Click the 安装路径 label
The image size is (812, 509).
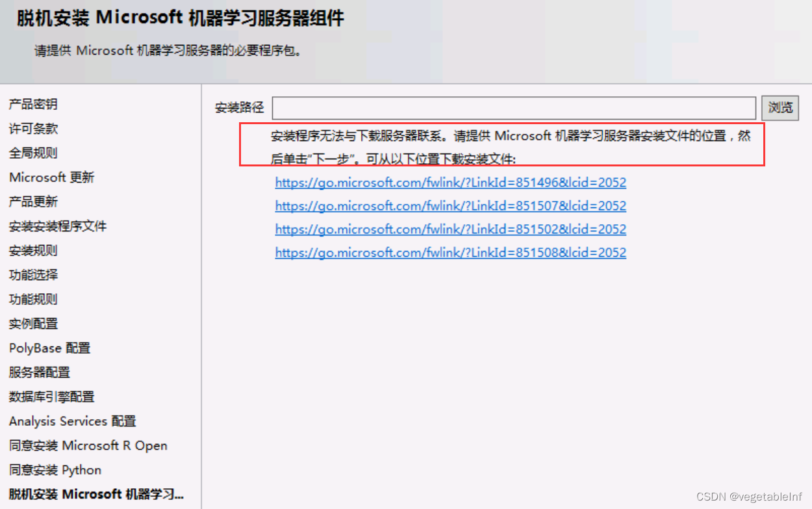[240, 108]
